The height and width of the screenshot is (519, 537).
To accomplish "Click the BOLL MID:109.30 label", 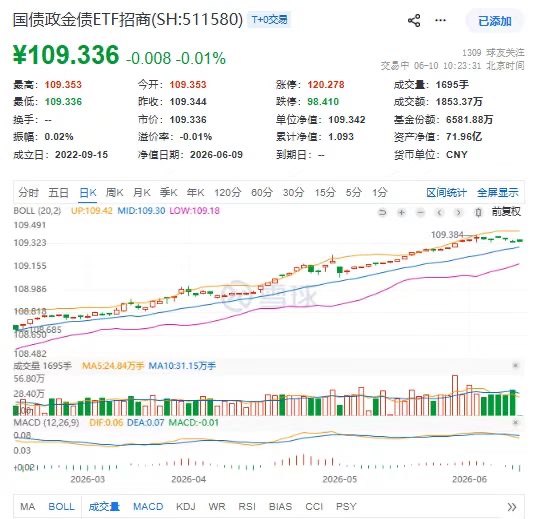I will tap(141, 210).
